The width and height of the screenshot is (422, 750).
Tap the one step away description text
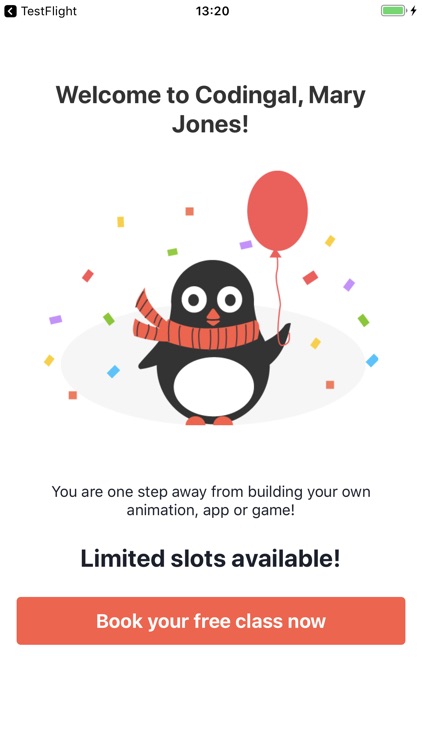click(211, 501)
